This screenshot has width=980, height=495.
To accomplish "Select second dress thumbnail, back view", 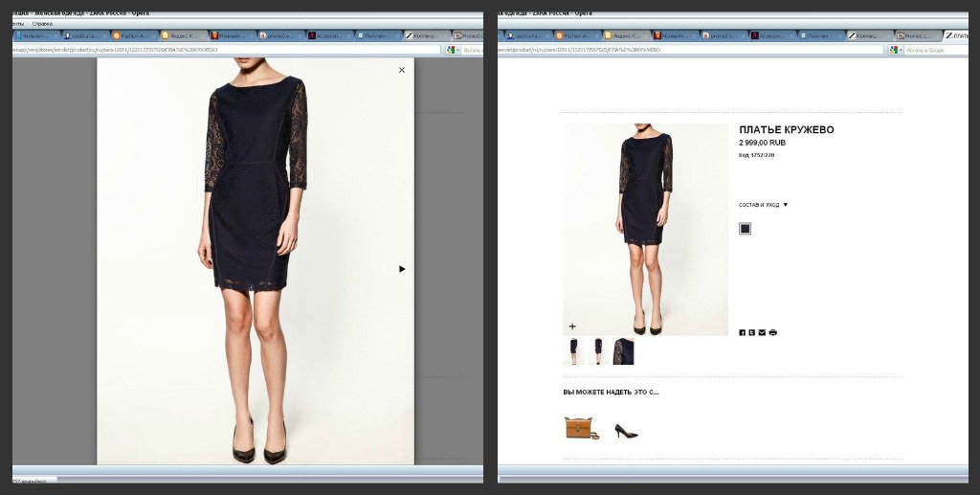I will (598, 351).
